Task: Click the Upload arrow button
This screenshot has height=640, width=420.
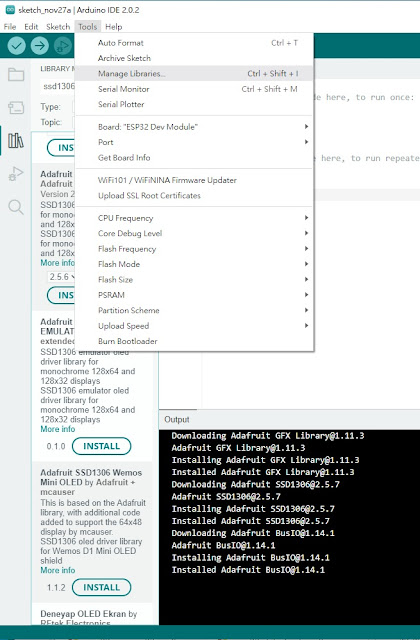Action: [x=40, y=46]
